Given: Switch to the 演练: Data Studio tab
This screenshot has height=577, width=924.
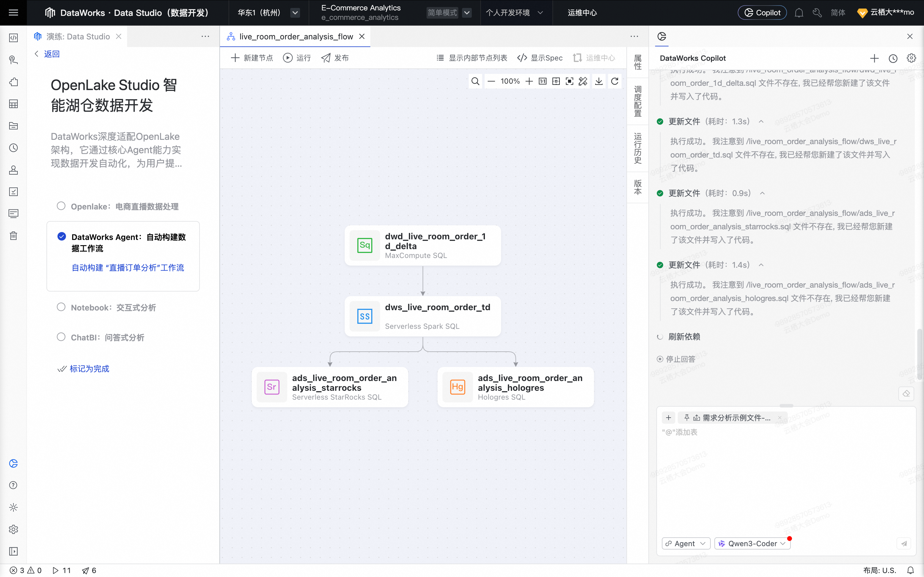Looking at the screenshot, I should tap(78, 37).
